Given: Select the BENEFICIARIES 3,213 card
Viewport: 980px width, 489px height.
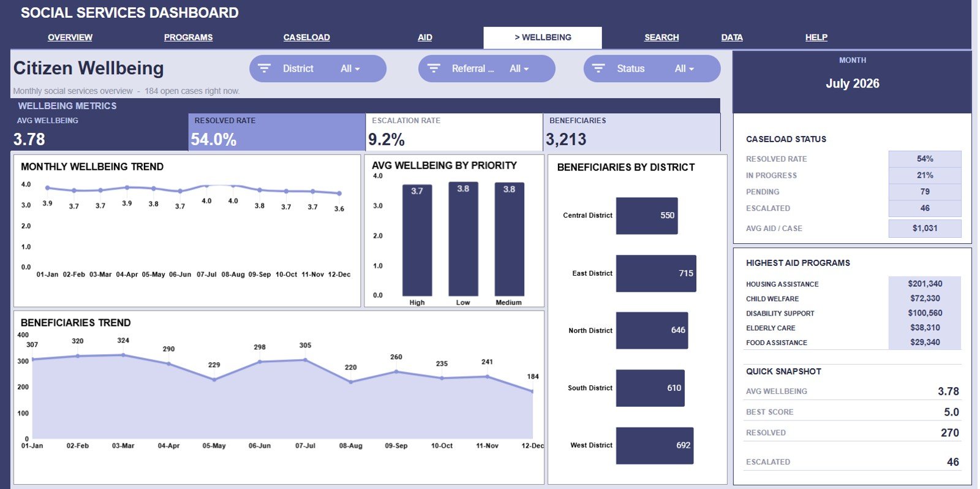Looking at the screenshot, I should point(631,132).
